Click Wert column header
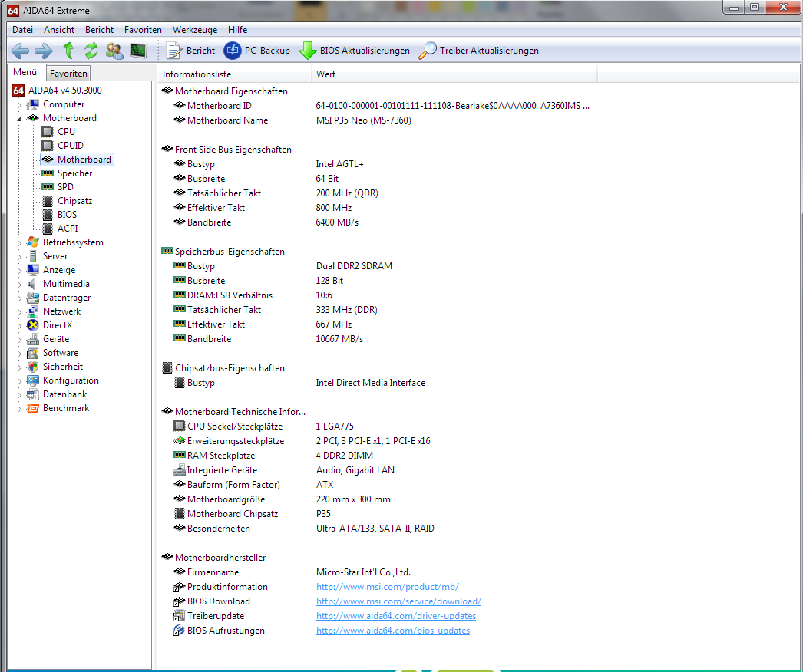 (x=454, y=74)
